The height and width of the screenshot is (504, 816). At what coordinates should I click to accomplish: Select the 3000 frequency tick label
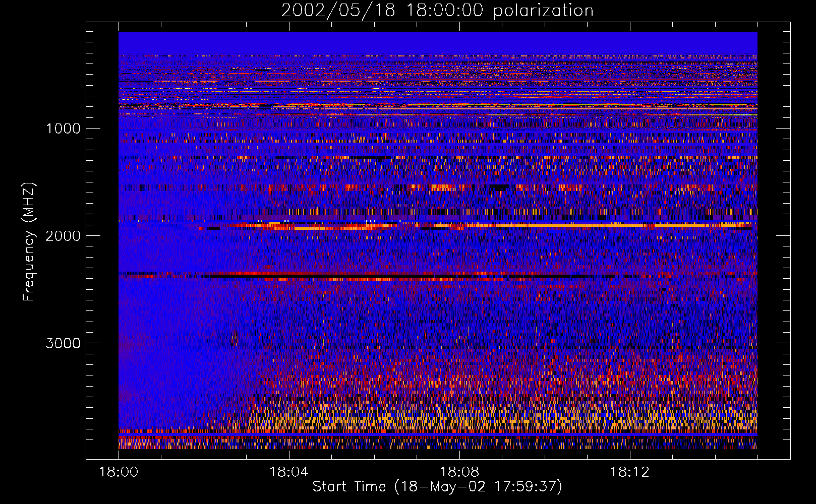pos(63,343)
